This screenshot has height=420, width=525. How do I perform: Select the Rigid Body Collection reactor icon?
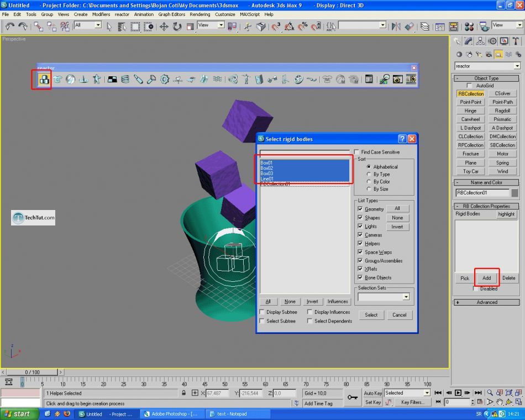point(44,80)
